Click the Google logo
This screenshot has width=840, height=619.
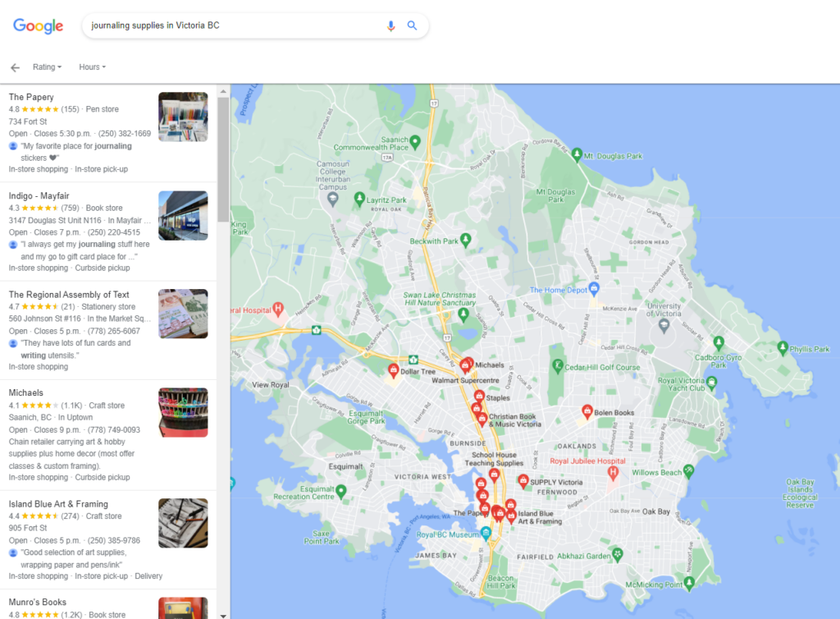[38, 25]
